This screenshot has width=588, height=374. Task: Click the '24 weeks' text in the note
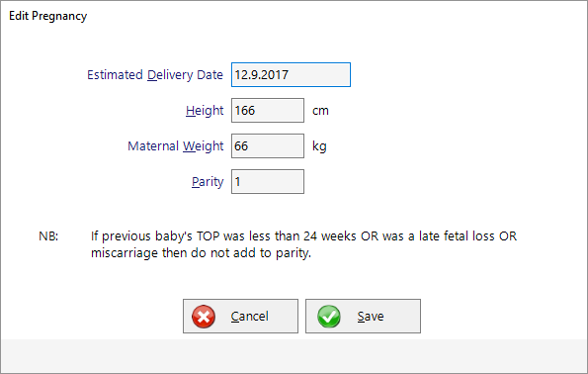pyautogui.click(x=330, y=236)
